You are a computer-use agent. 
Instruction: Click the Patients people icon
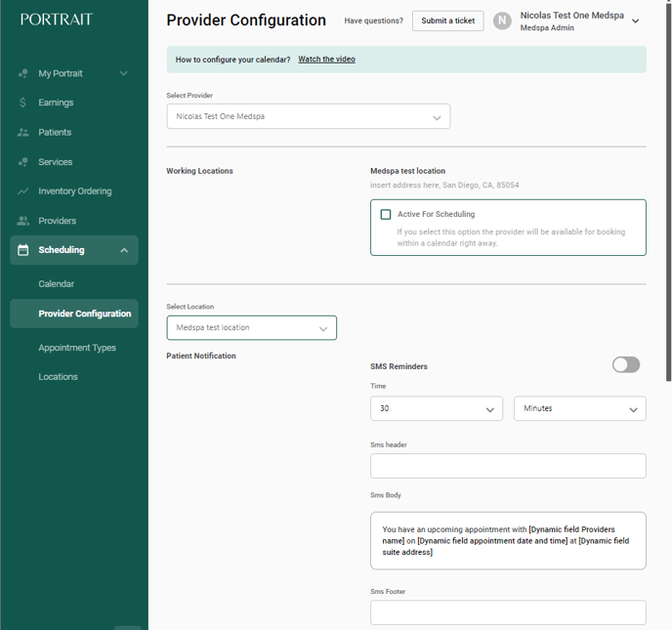point(23,133)
